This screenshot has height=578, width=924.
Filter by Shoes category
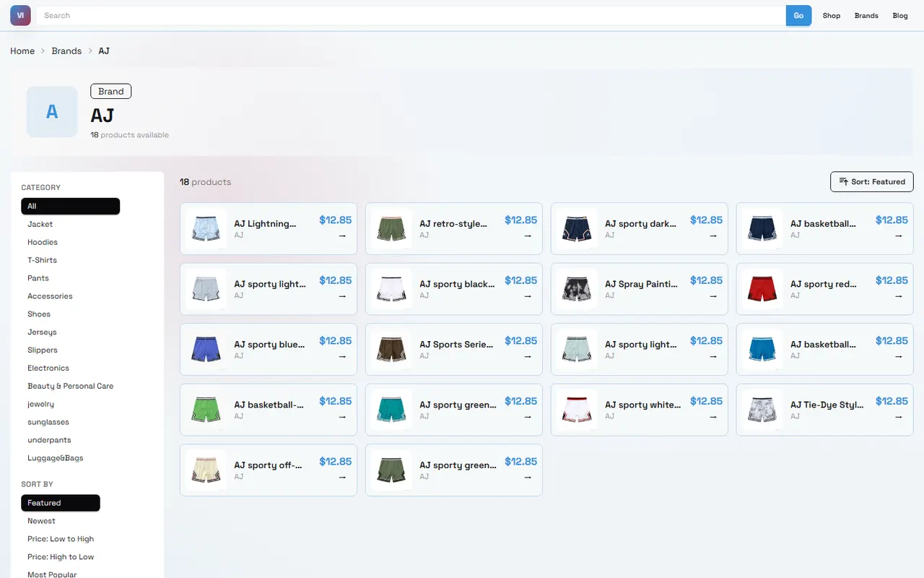pos(70,314)
